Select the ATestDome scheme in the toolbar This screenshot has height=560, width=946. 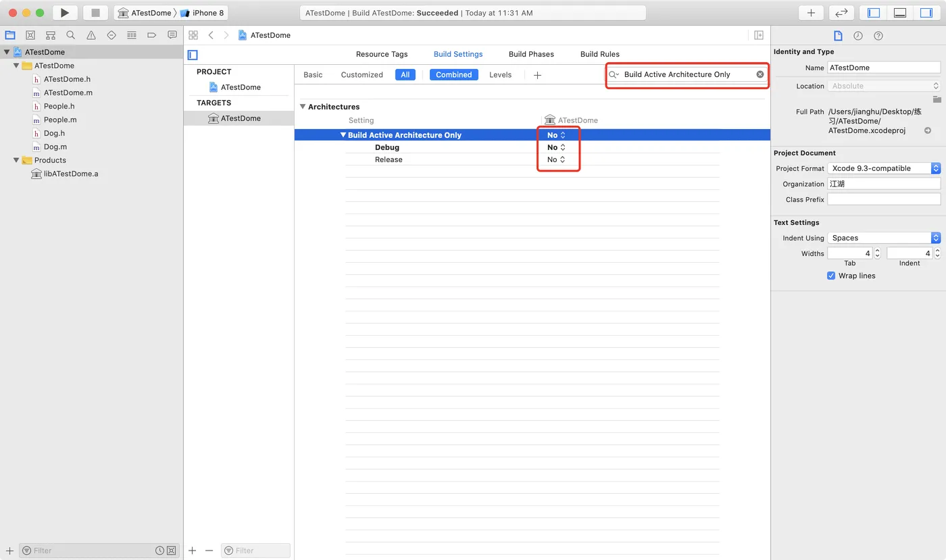(x=145, y=13)
